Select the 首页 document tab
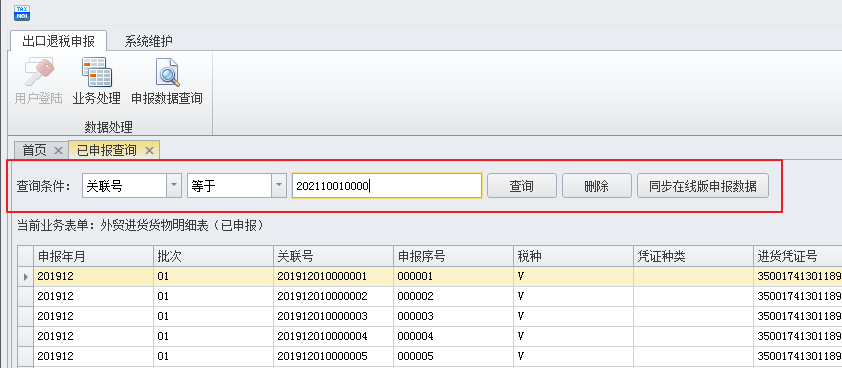 click(34, 150)
